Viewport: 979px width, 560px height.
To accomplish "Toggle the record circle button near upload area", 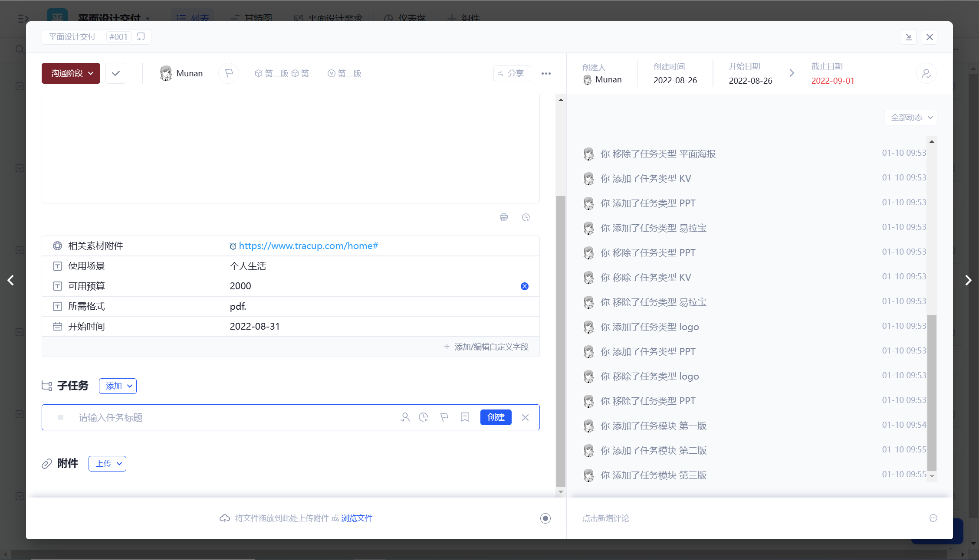I will [x=545, y=518].
